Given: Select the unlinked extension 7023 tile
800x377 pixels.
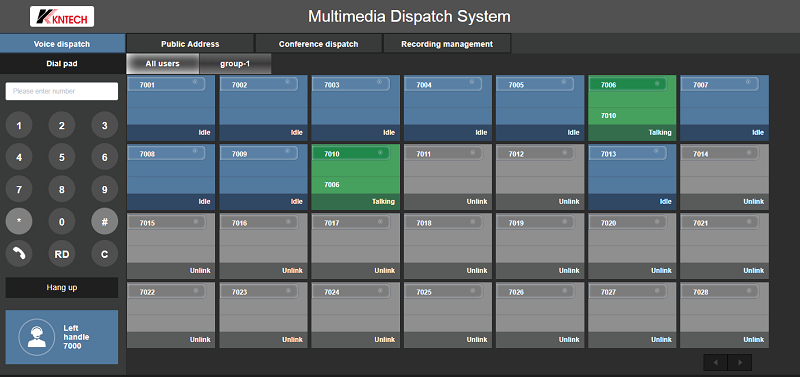Looking at the screenshot, I should 263,315.
